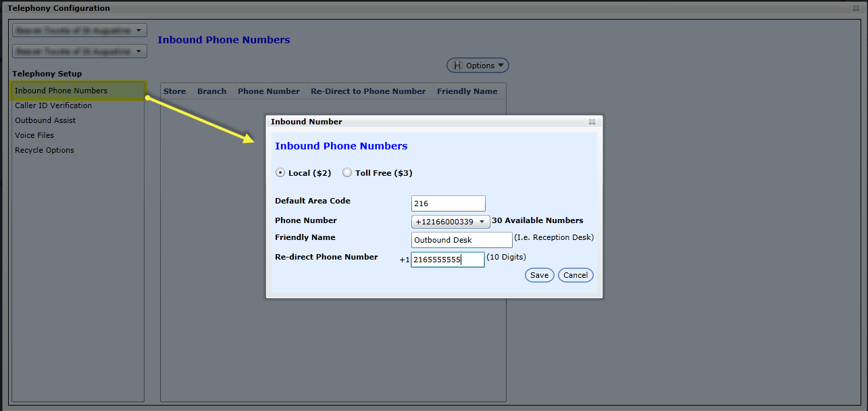Screen dimensions: 868x411
Task: Click the Default Area Code input field
Action: (448, 203)
